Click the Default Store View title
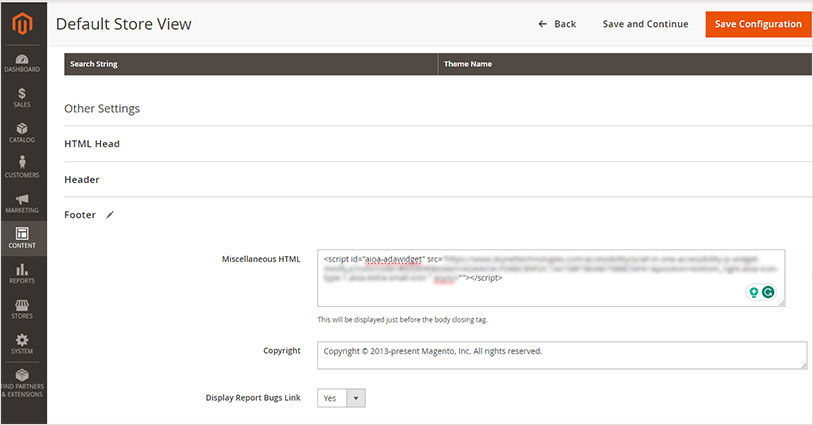Viewport: 813px width, 425px height. click(124, 24)
